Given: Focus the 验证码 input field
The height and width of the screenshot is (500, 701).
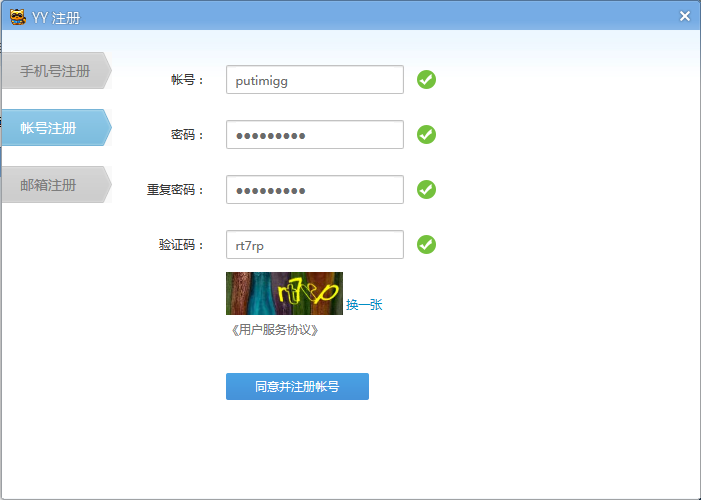Looking at the screenshot, I should 315,245.
